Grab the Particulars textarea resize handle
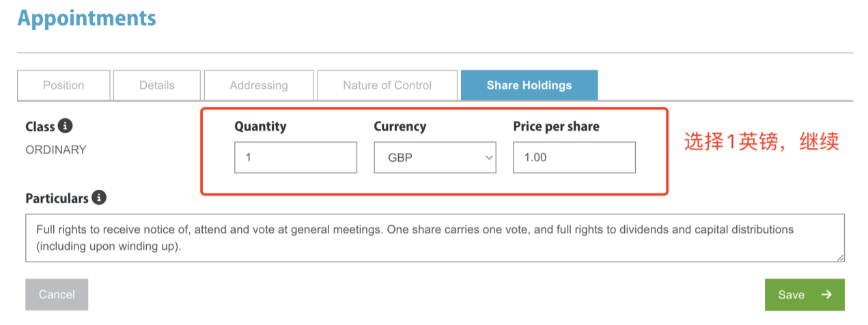 point(840,257)
